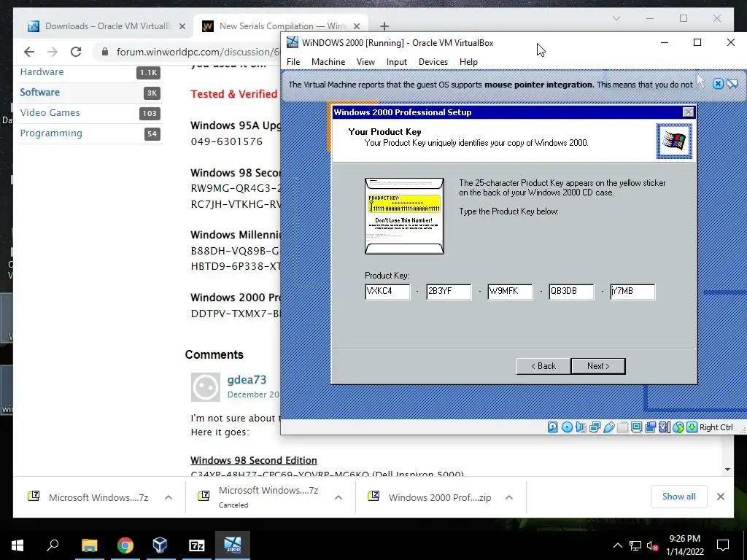Screen dimensions: 747x560
Task: Click the audio icon in VirtualBox status bar
Action: (x=581, y=427)
